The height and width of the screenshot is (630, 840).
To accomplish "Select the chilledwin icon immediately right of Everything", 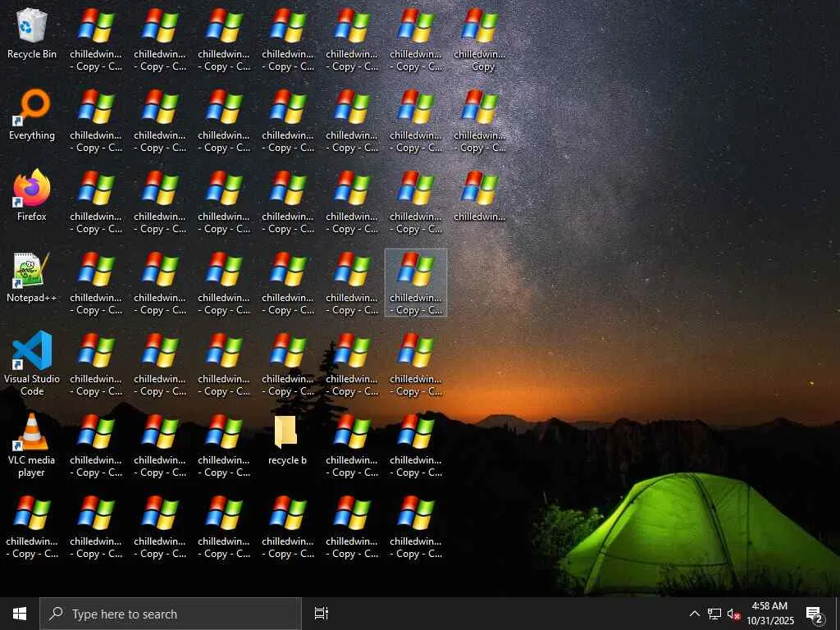I will click(x=96, y=121).
